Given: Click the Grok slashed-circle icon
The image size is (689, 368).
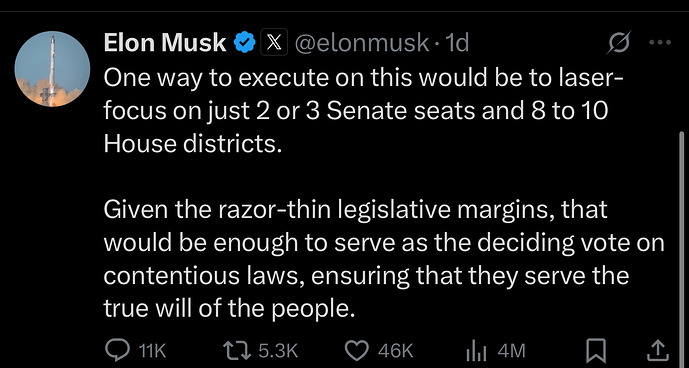Looking at the screenshot, I should (619, 42).
